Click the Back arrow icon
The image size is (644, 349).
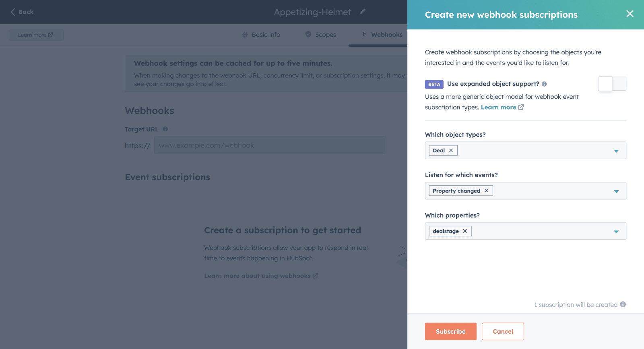point(13,12)
